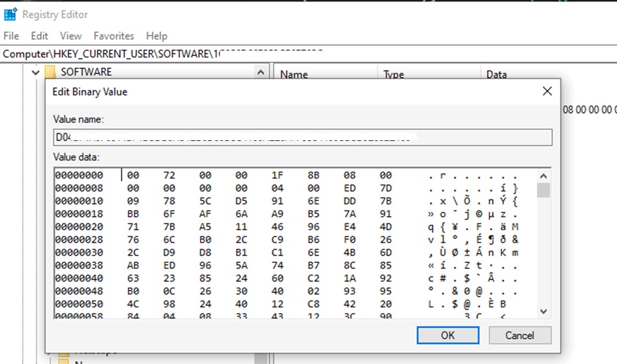
Task: Confirm the binary edit with OK
Action: pyautogui.click(x=448, y=335)
